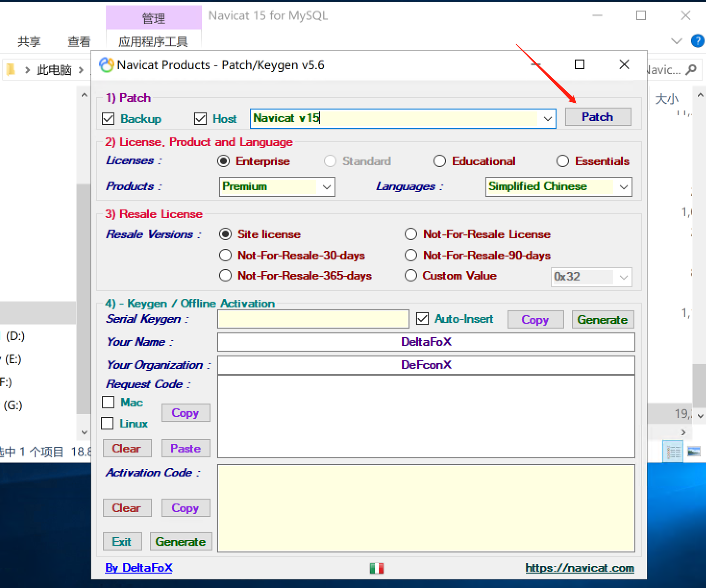This screenshot has height=588, width=706.
Task: Click the Navicat keygen title bar icon
Action: (x=106, y=65)
